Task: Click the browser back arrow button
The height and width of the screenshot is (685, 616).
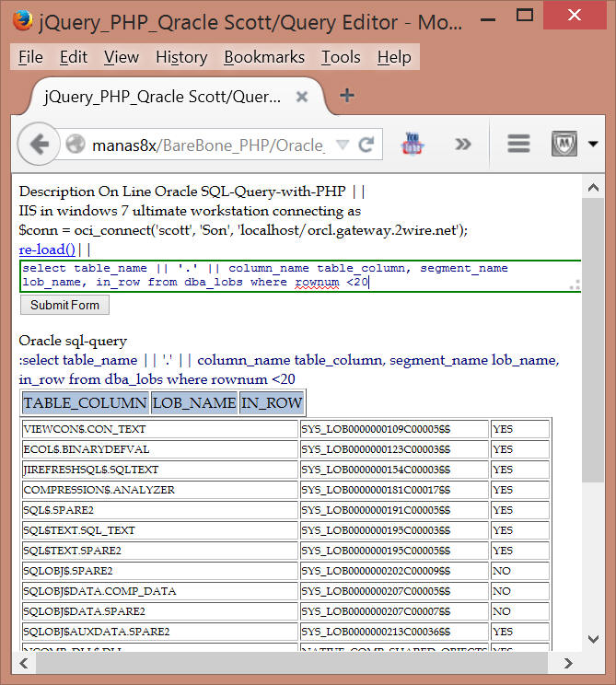Action: coord(39,145)
